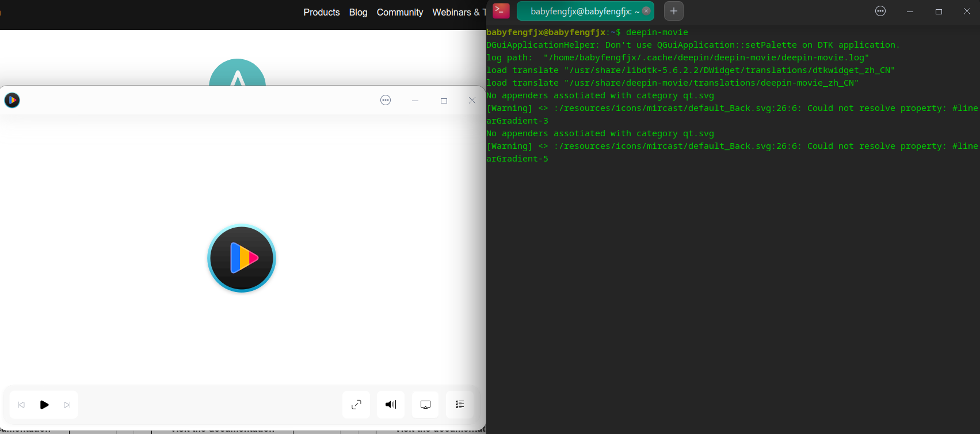Open Products menu on the web page

click(x=322, y=12)
